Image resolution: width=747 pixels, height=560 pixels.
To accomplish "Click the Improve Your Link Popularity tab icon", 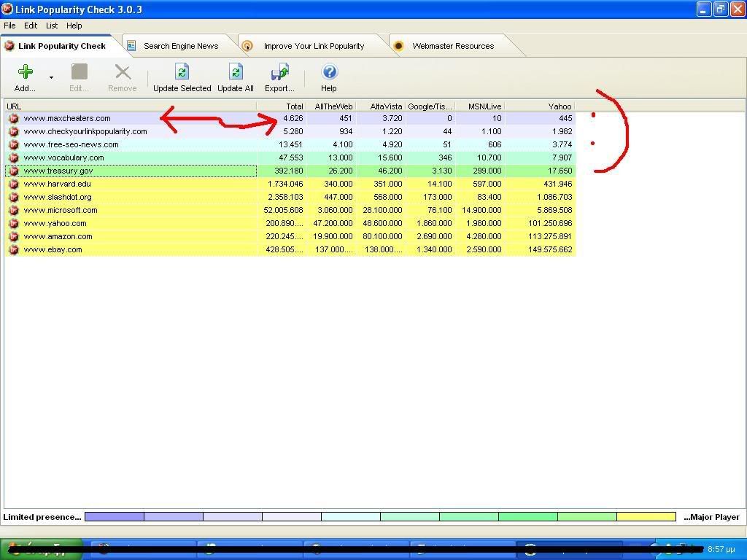I will click(x=247, y=46).
